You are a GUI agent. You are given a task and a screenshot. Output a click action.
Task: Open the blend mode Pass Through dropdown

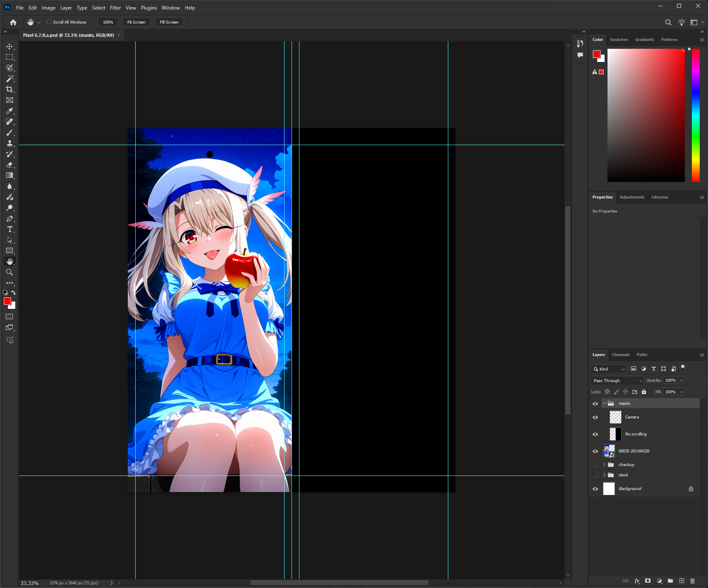click(617, 380)
